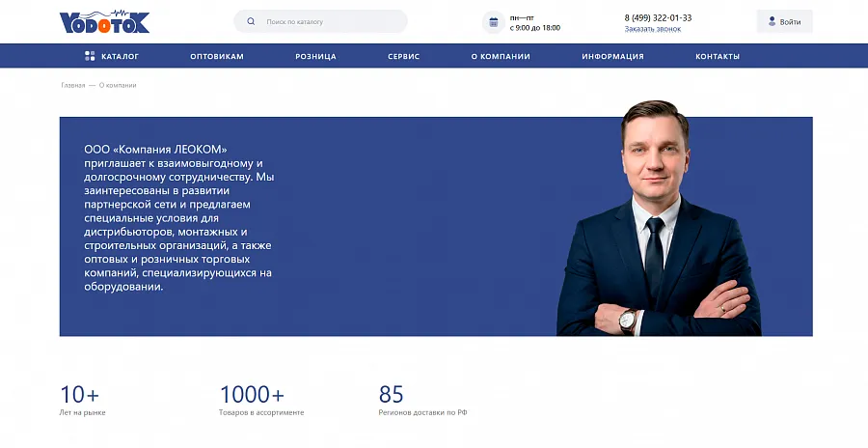
Task: Click the Лет на рынке label
Action: click(83, 412)
